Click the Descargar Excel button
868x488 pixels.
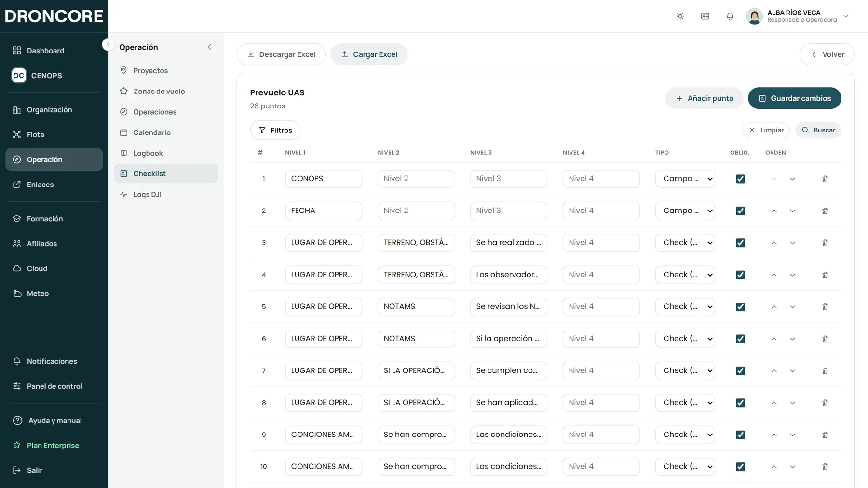point(281,54)
